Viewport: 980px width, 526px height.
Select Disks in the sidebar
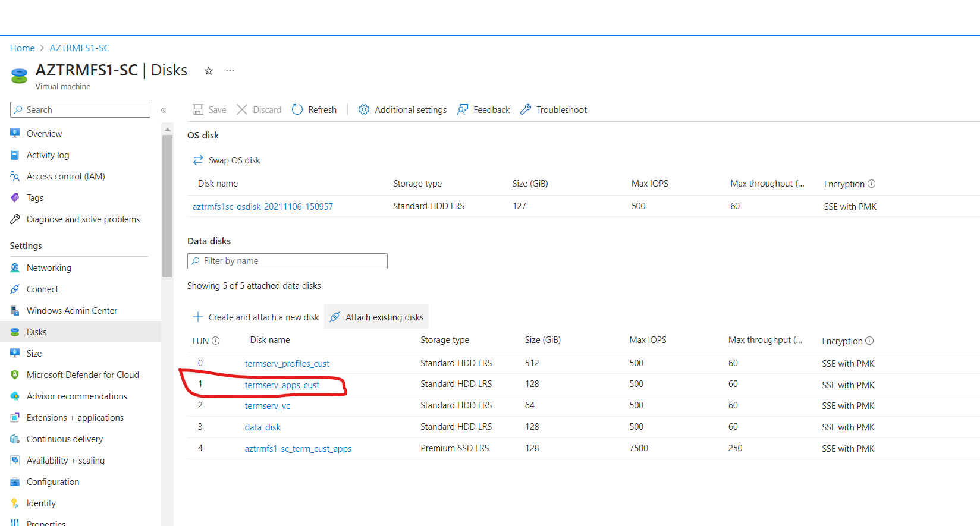pos(80,332)
